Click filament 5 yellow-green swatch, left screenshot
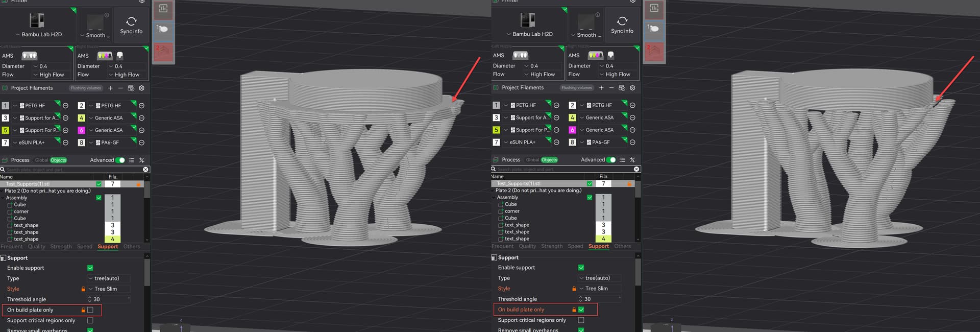 tap(6, 130)
